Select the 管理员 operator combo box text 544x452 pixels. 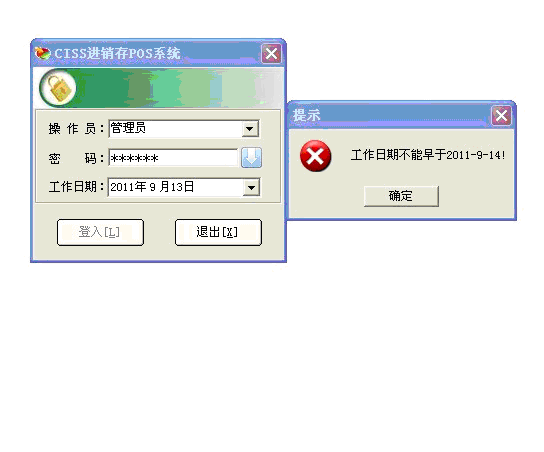point(128,128)
